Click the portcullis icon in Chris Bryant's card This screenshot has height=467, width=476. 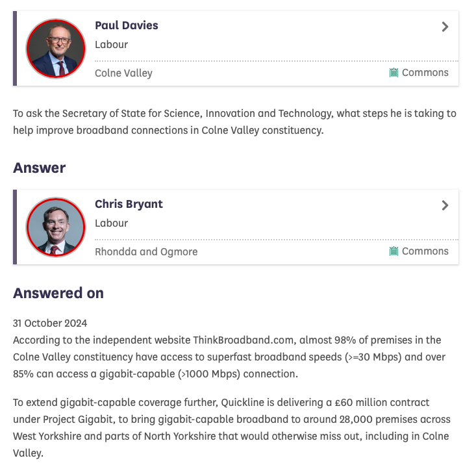pos(394,251)
